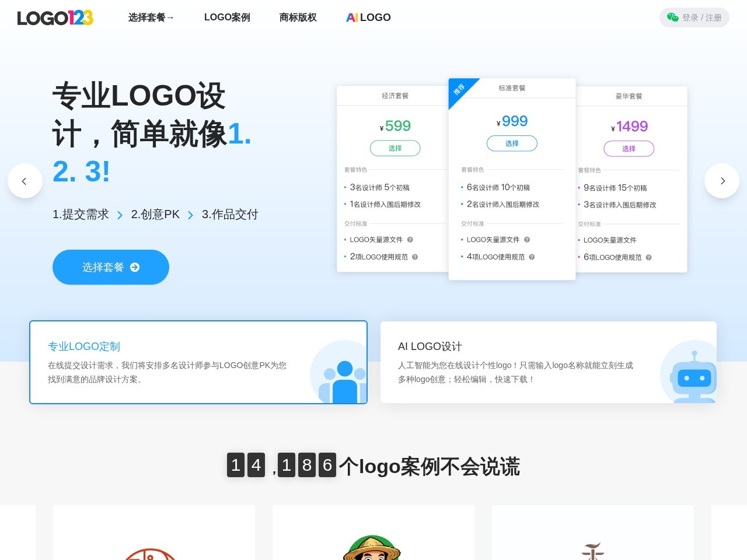This screenshot has height=560, width=747.
Task: Click the text 4项LOGO使用规范
Action: (x=495, y=257)
